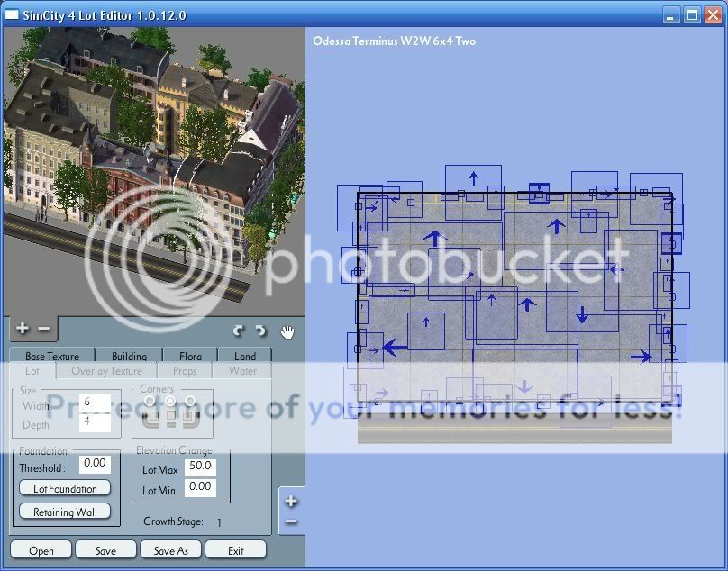Select the down-pointing arrow building in plan
The height and width of the screenshot is (571, 728).
click(582, 314)
